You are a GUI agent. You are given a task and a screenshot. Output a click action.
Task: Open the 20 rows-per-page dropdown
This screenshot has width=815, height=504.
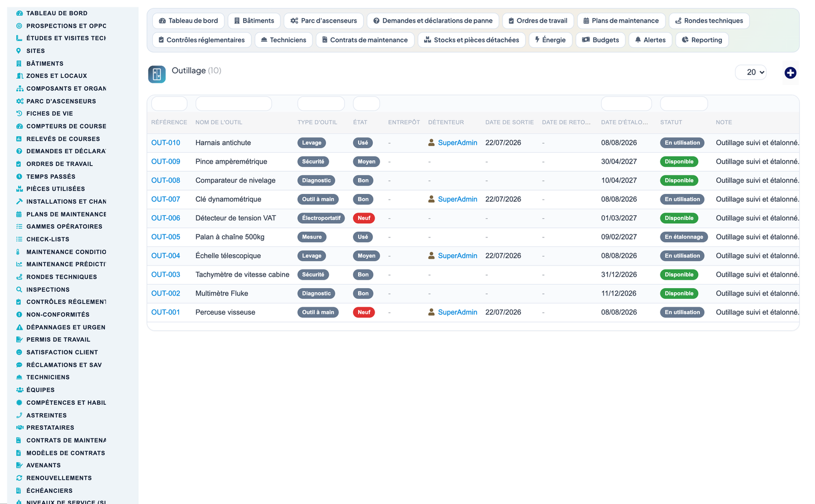click(x=751, y=72)
